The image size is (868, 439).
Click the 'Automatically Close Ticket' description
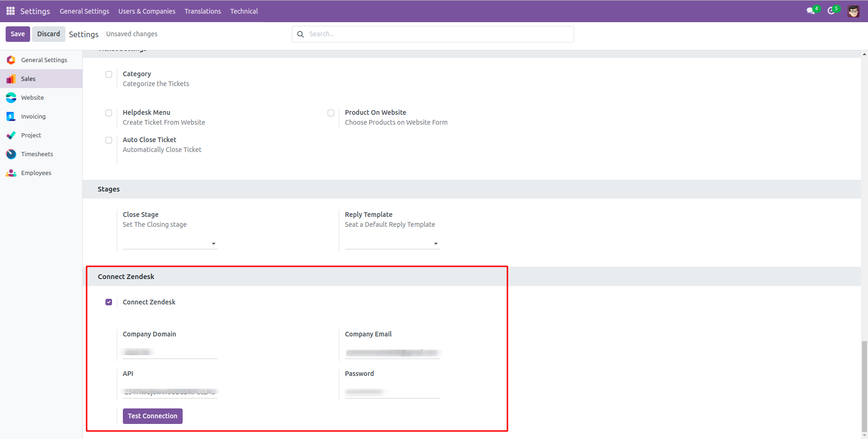162,150
